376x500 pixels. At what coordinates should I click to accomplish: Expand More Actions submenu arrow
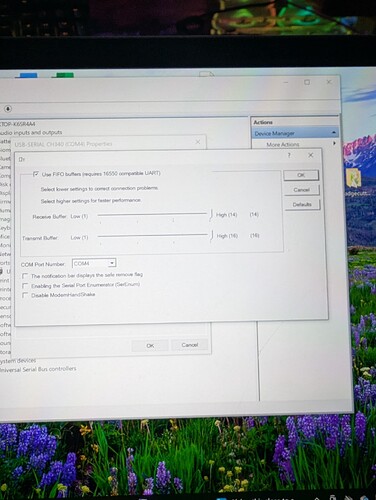[334, 143]
